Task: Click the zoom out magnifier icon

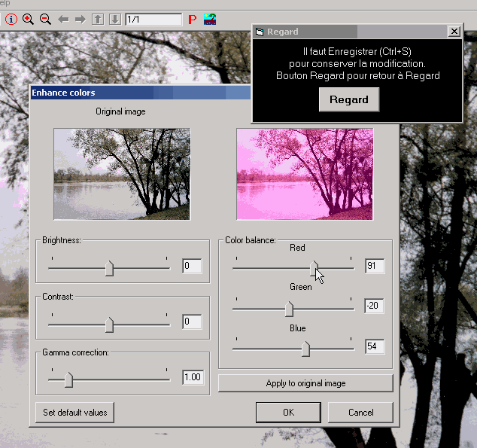Action: 45,20
